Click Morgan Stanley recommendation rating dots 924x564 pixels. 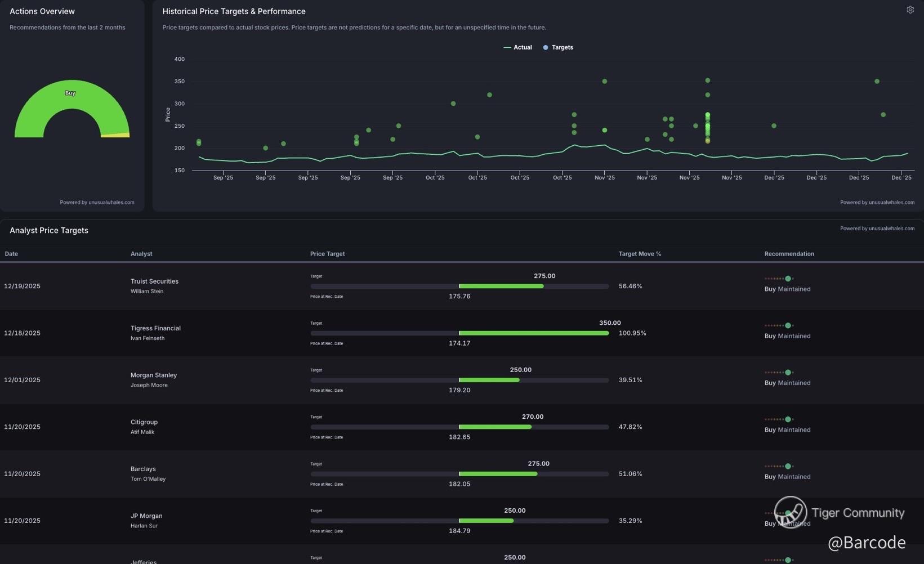pyautogui.click(x=779, y=373)
